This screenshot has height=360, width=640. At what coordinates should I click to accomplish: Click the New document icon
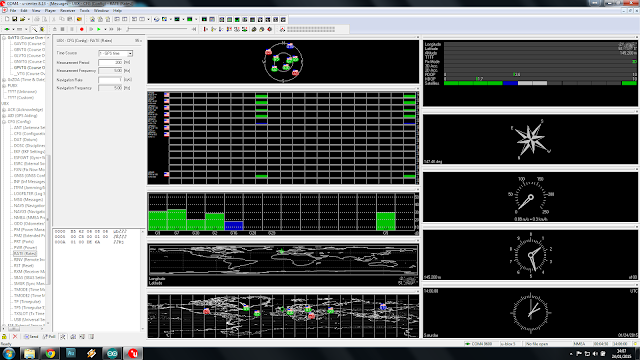(x=7, y=19)
